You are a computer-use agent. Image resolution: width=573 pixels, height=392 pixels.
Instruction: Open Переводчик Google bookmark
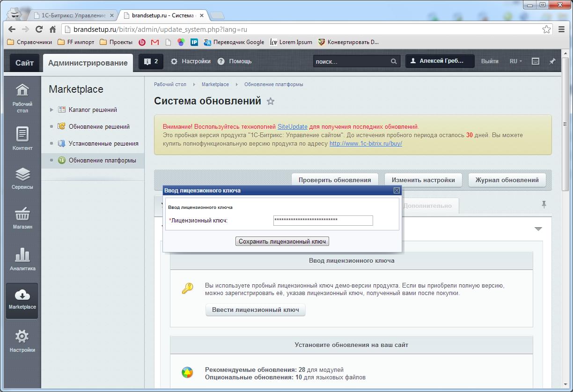click(x=234, y=42)
